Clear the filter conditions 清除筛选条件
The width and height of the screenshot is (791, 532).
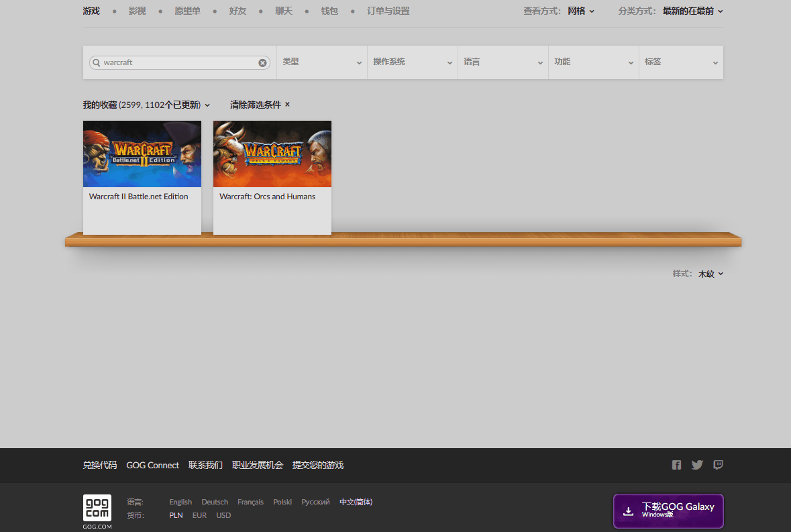(260, 105)
